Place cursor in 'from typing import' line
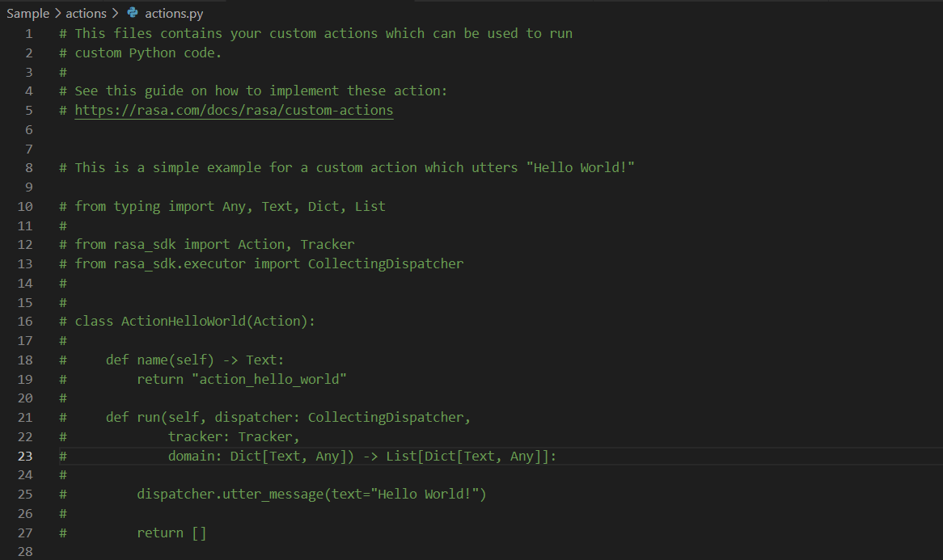Image resolution: width=943 pixels, height=560 pixels. point(222,206)
